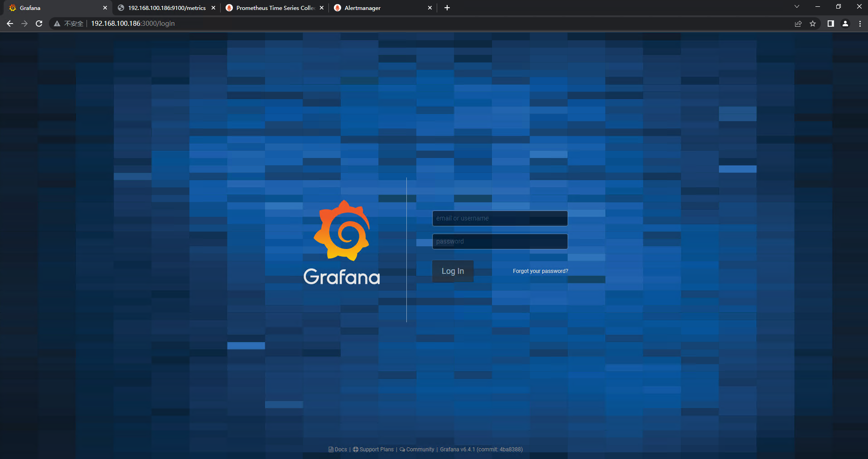Click the Grafana v6.4.1 version text
Image resolution: width=868 pixels, height=459 pixels.
click(481, 449)
